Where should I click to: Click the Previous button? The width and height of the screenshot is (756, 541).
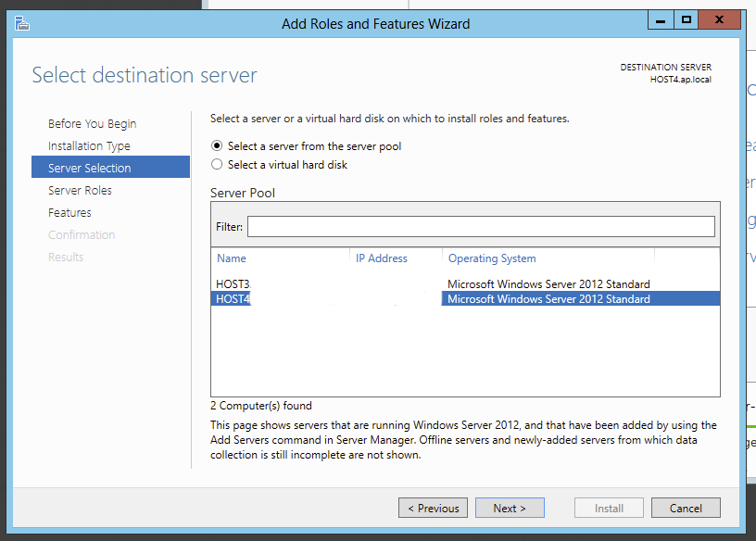click(433, 509)
